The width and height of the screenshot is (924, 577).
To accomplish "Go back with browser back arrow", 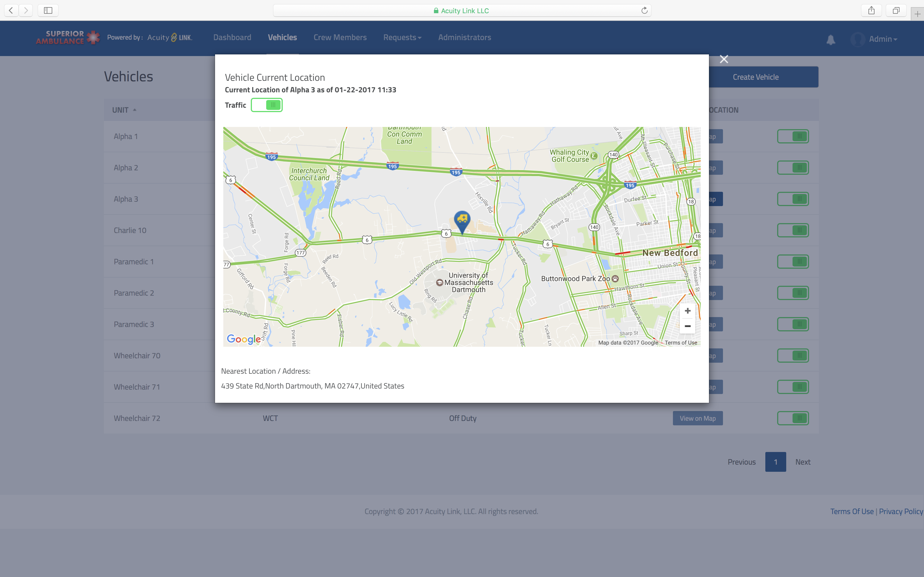I will (x=12, y=10).
